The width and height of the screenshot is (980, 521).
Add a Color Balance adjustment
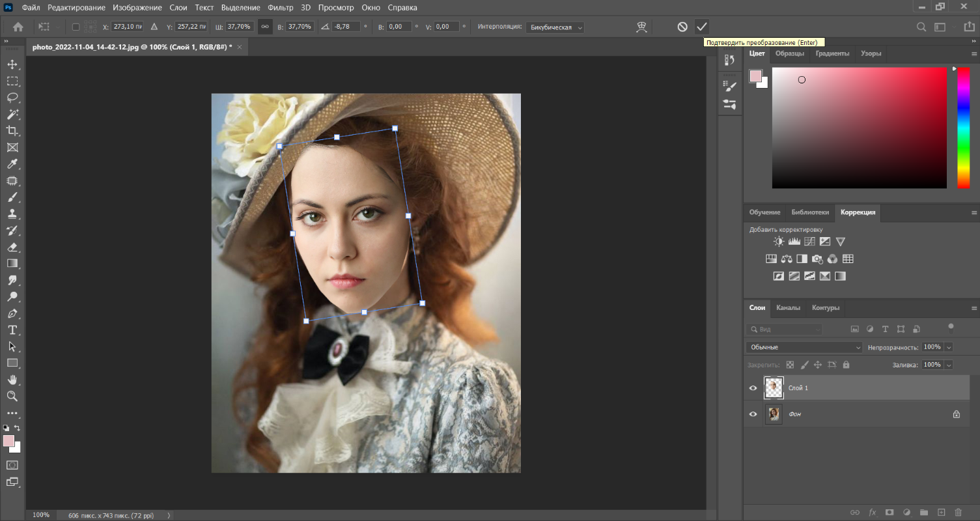787,259
